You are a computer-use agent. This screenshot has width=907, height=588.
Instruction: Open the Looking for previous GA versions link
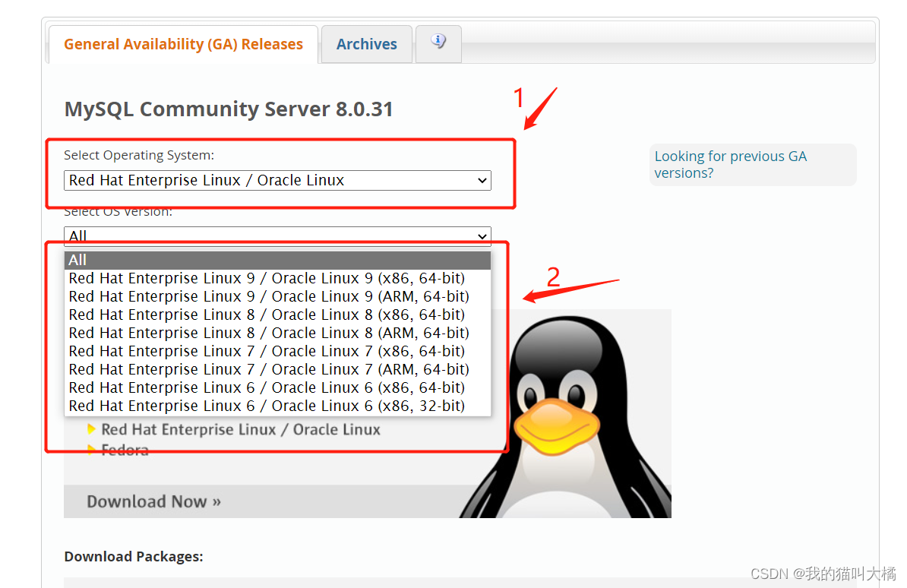[x=730, y=164]
